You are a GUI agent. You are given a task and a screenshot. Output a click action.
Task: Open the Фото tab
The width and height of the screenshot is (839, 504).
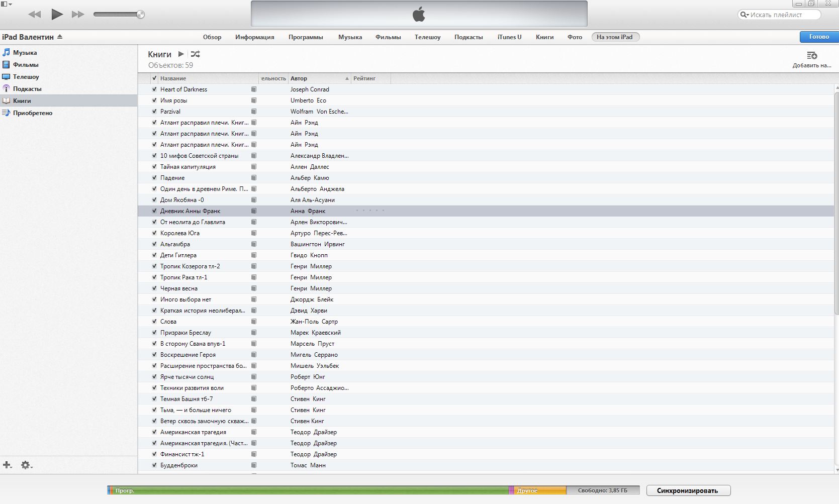pos(575,37)
